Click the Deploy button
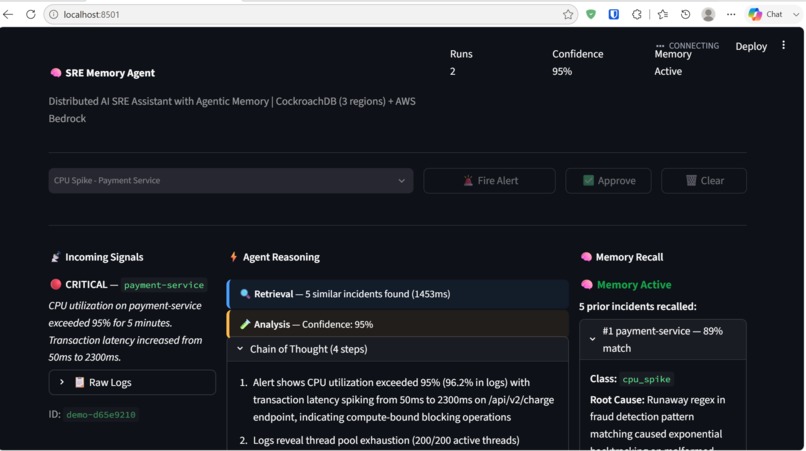The width and height of the screenshot is (806, 451). 751,46
